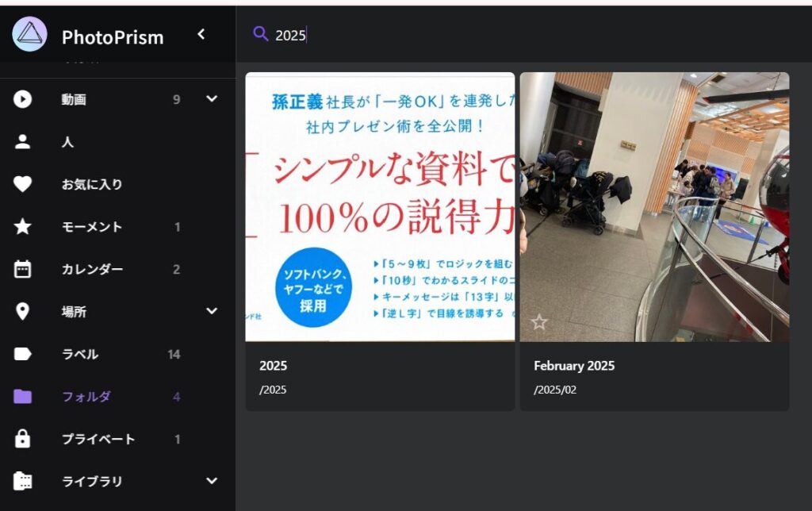
Task: Open the ライブラリ menu item
Action: click(117, 482)
